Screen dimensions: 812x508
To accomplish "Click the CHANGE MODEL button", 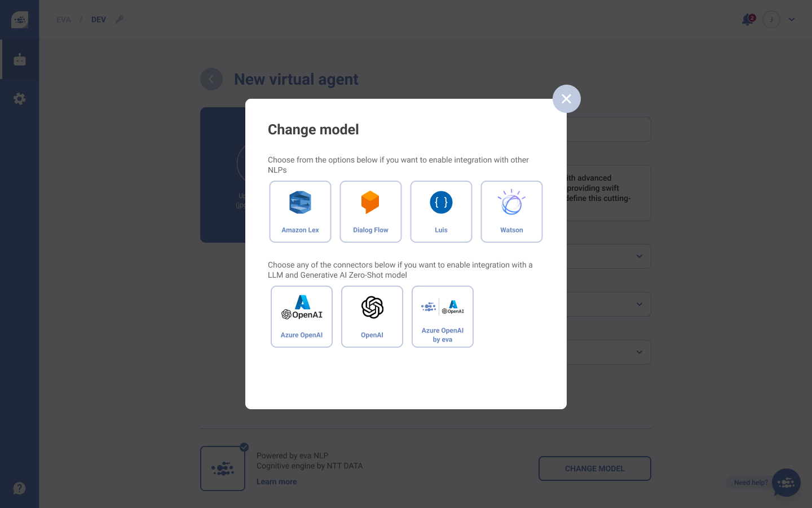I will 595,468.
